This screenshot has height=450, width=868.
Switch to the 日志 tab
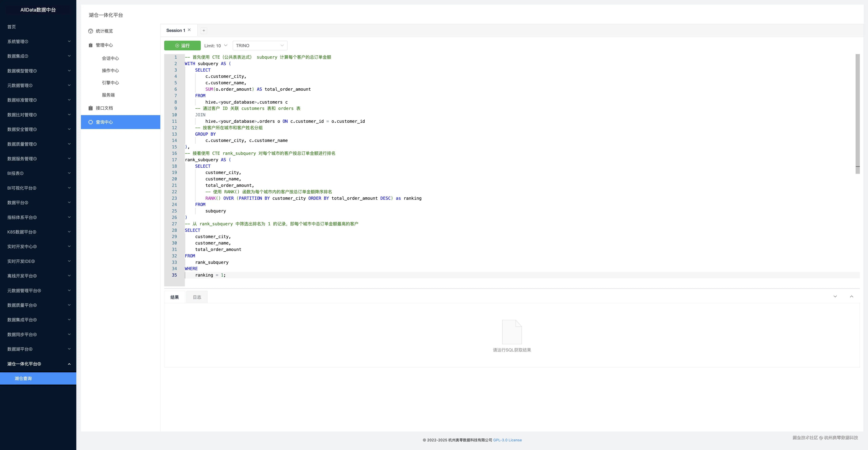pyautogui.click(x=197, y=297)
